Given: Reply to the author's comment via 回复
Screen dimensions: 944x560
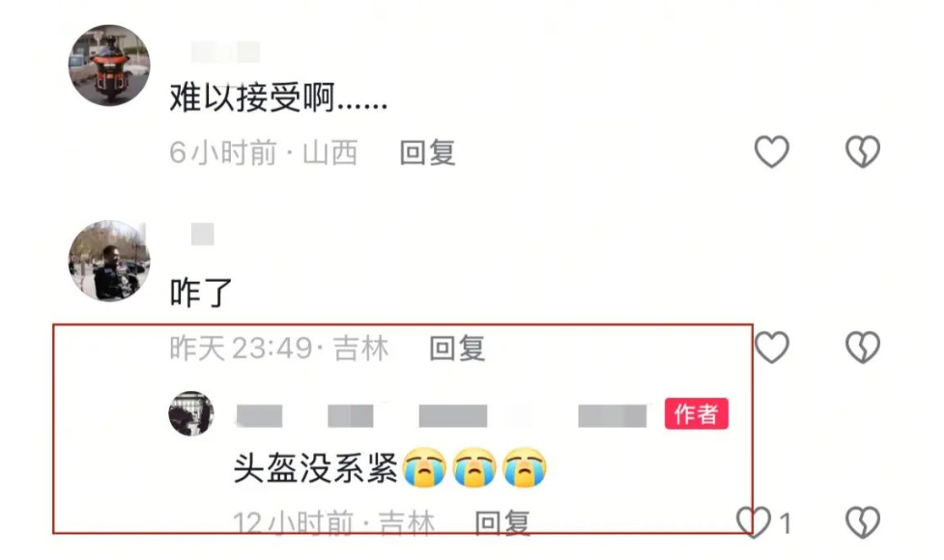Looking at the screenshot, I should [x=502, y=522].
